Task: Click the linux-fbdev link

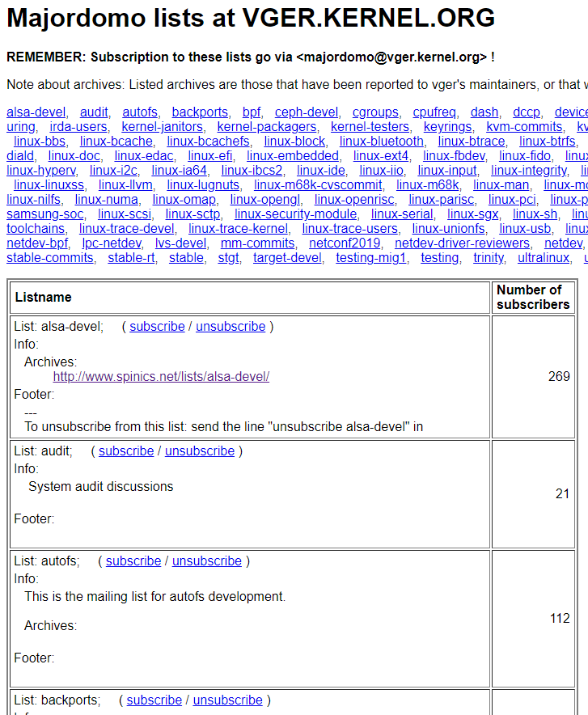Action: [x=454, y=156]
